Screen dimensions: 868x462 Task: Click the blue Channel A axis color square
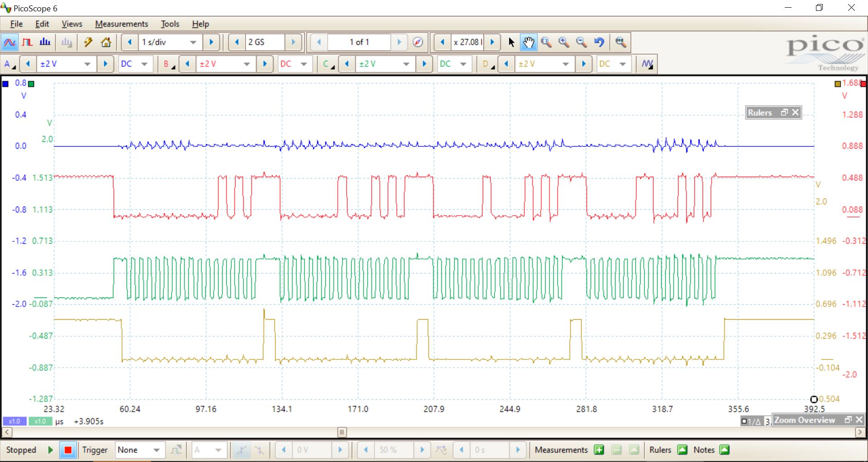click(x=5, y=84)
